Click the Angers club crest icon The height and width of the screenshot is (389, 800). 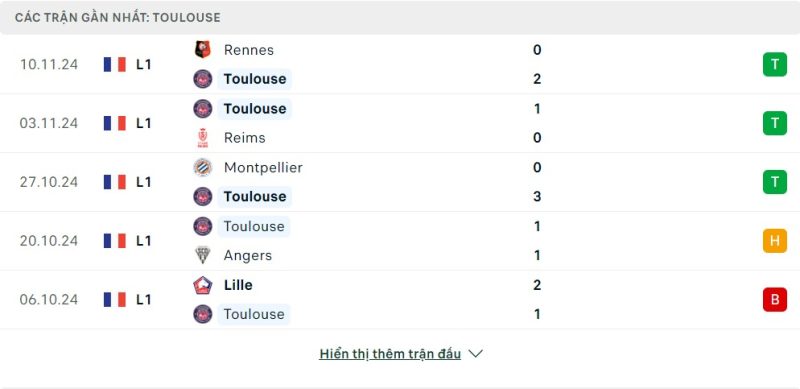[203, 255]
